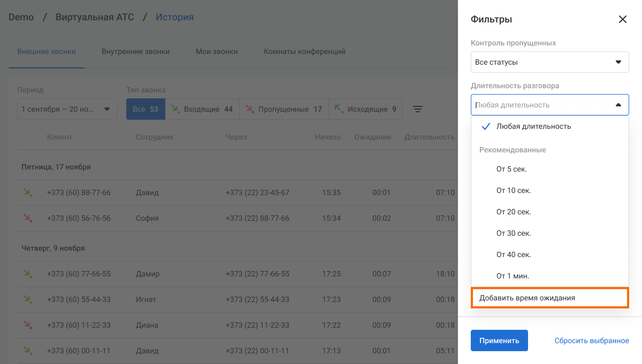
Task: Open the Период date range dropdown
Action: (x=67, y=109)
